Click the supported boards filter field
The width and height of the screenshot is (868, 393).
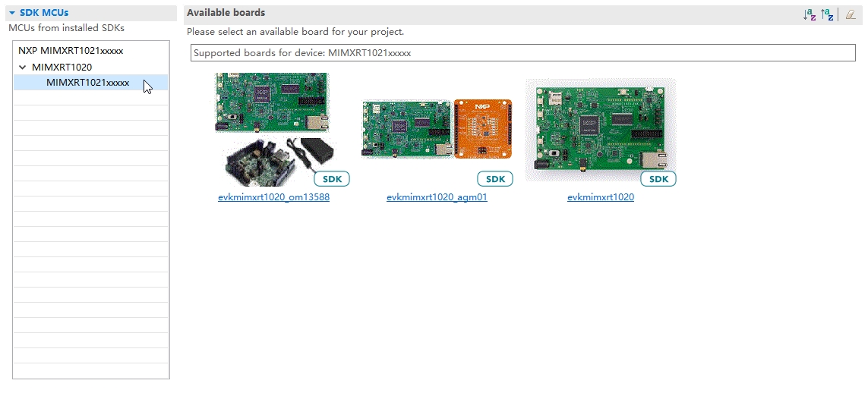(x=522, y=53)
